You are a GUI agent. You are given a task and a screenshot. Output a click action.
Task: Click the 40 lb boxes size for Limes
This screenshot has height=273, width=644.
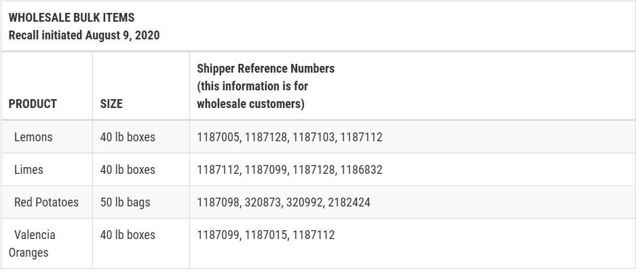[x=128, y=169]
